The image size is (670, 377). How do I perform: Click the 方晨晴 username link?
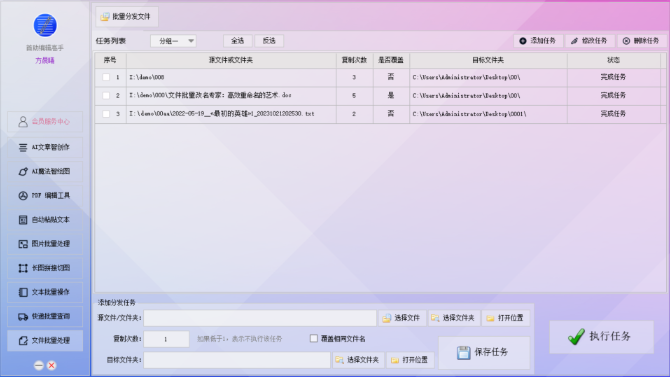[45, 61]
